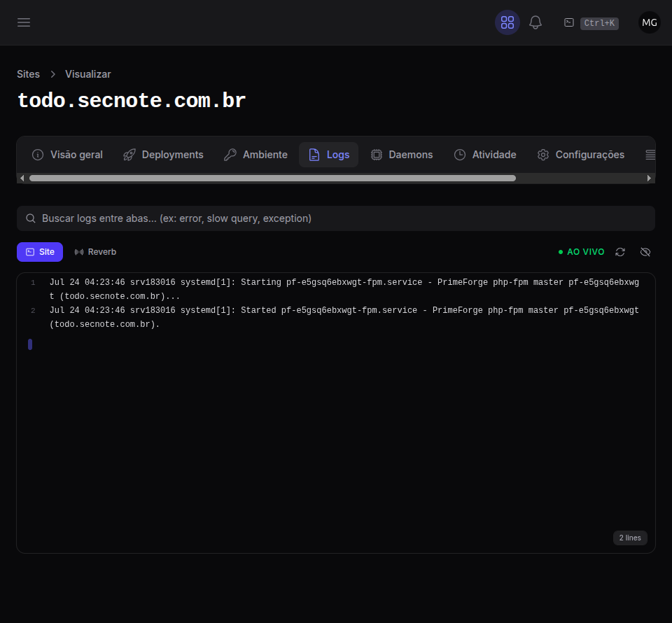Click the breadcrumb chevron separator
This screenshot has height=623, width=672.
point(52,74)
